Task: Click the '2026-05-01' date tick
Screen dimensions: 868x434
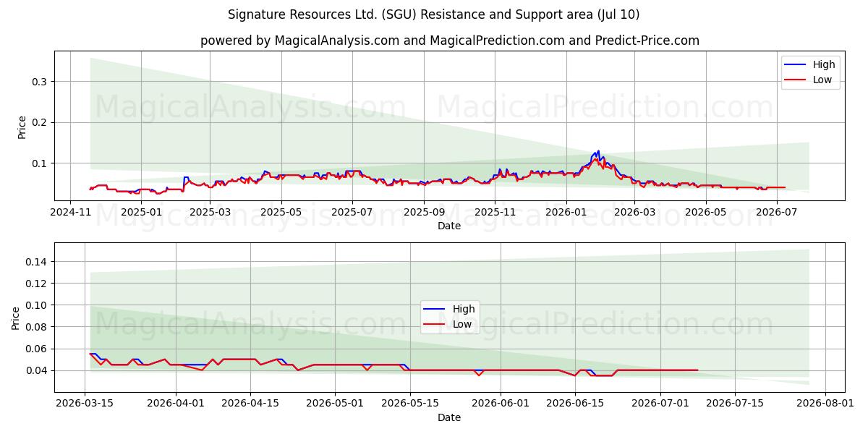Action: [x=336, y=404]
